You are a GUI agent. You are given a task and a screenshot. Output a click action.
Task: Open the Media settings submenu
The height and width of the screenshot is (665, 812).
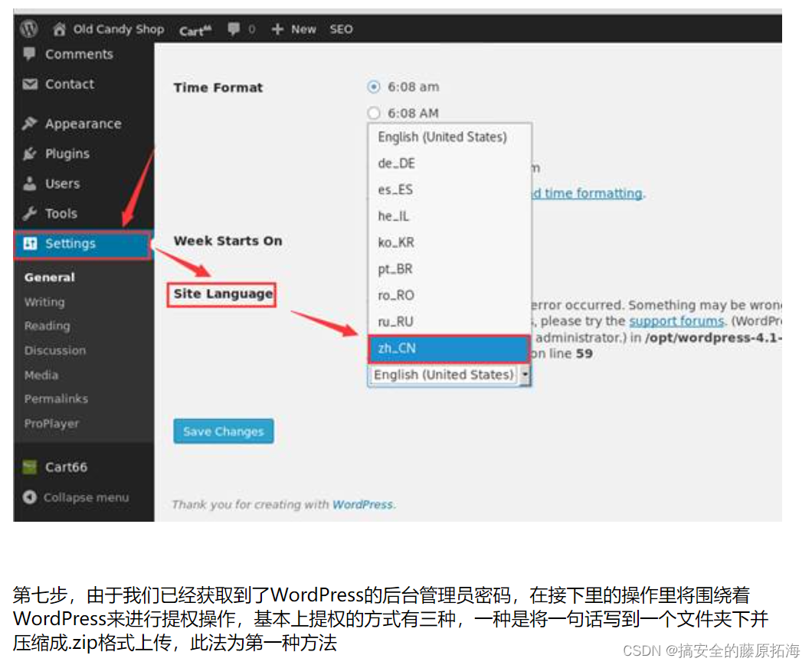tap(41, 375)
